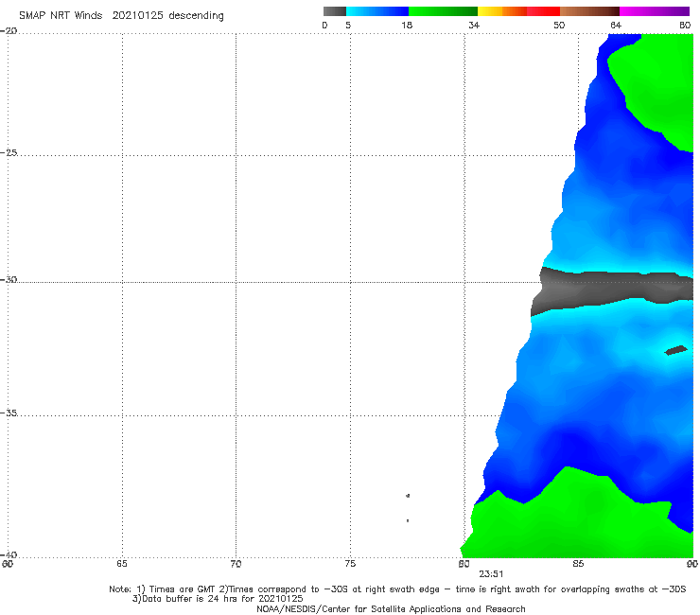This screenshot has height=615, width=700.
Task: Click the color bar label "50"
Action: 559,26
